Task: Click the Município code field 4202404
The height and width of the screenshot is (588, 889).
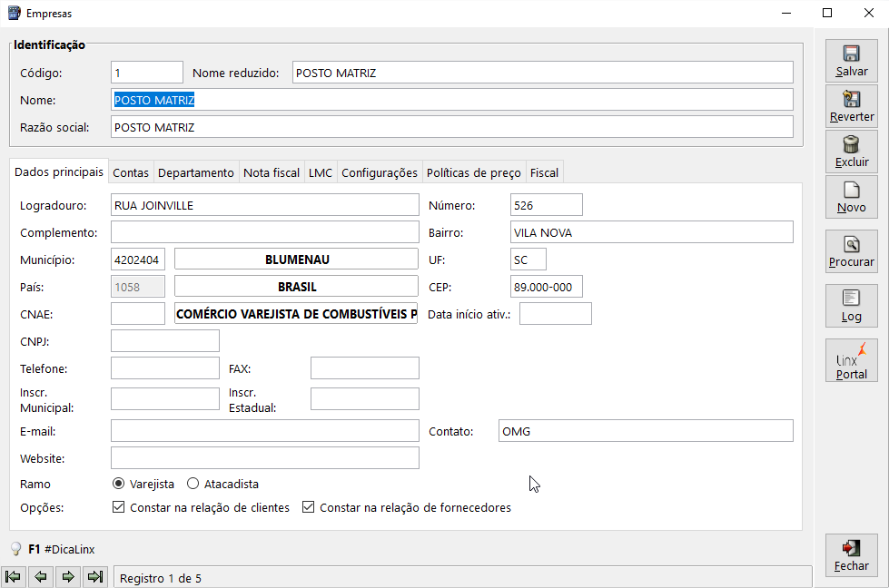Action: click(x=138, y=260)
